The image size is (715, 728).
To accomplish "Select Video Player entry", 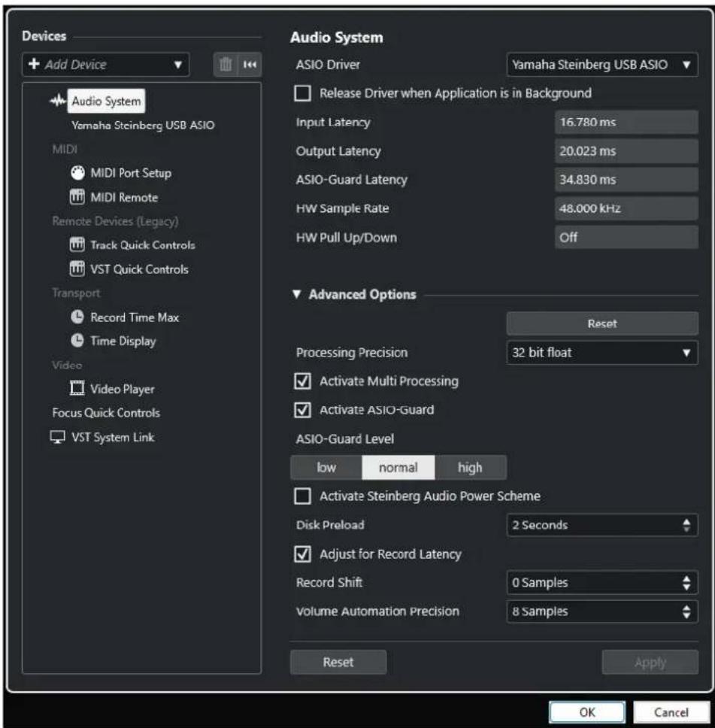I will [x=122, y=389].
